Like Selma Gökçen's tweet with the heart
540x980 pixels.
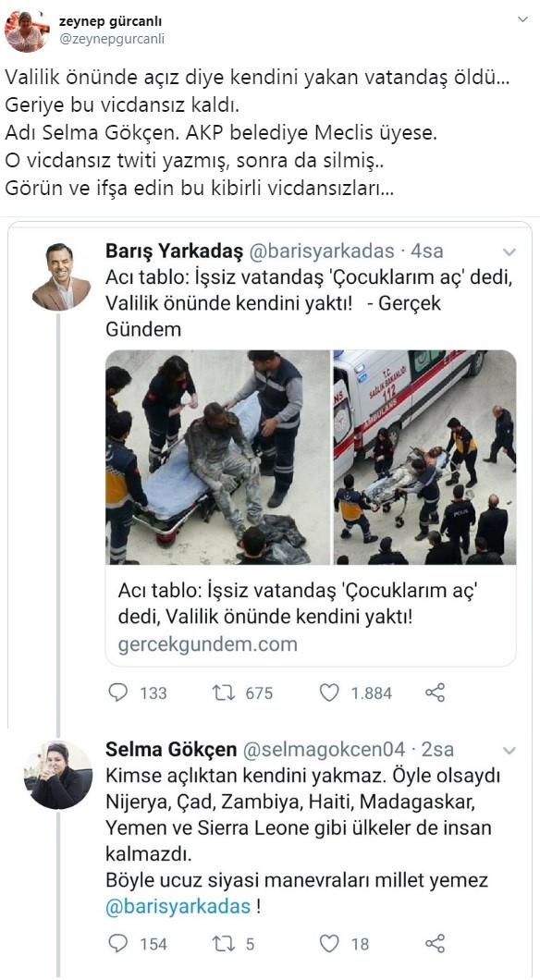pyautogui.click(x=329, y=942)
